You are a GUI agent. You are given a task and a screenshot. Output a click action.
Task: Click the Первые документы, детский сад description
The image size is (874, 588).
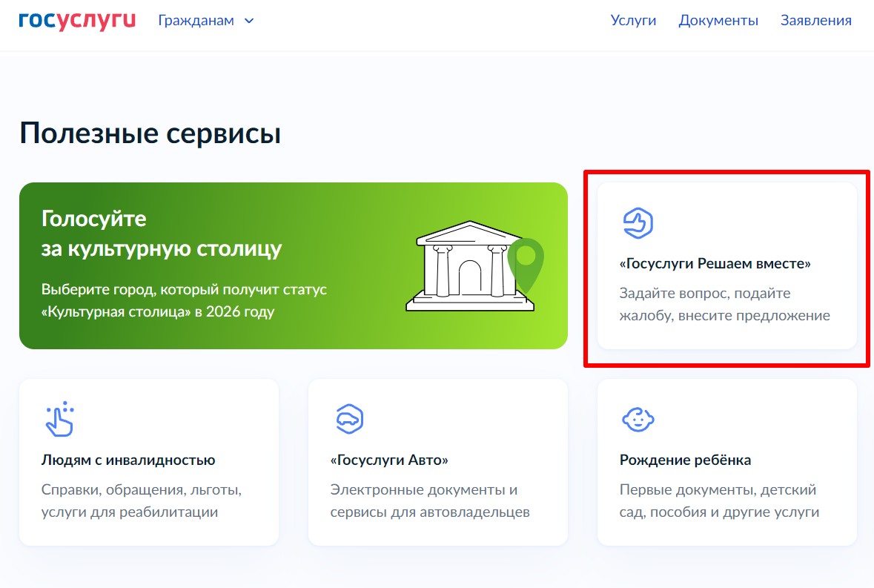click(x=719, y=501)
